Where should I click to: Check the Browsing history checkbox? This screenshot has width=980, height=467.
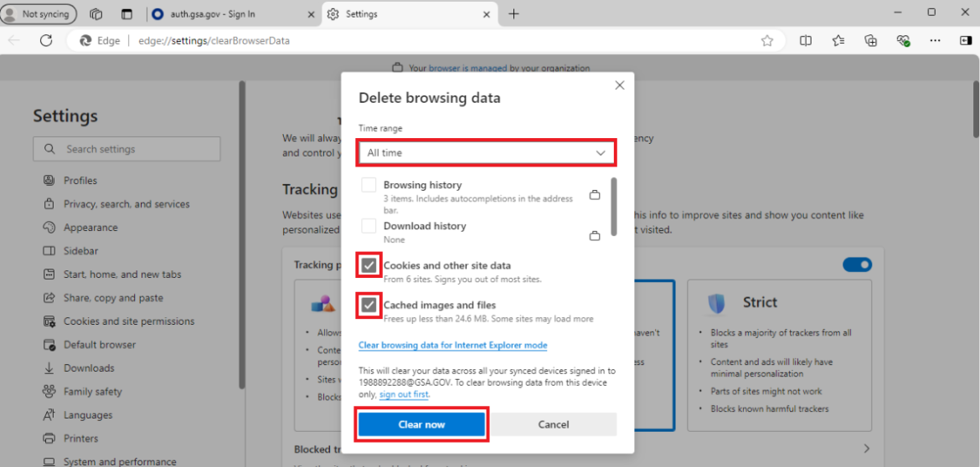pos(369,185)
